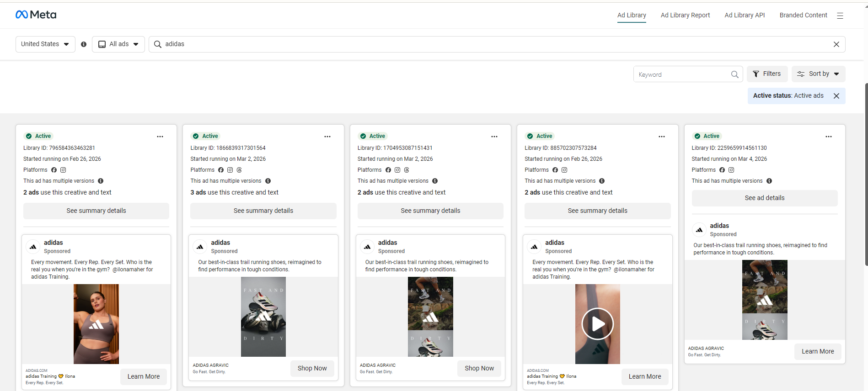Open the Sort by dropdown
Screen dimensions: 868x391
[x=818, y=74]
